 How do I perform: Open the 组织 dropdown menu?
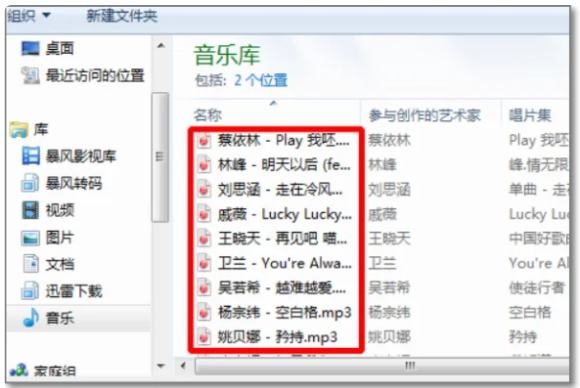[29, 16]
